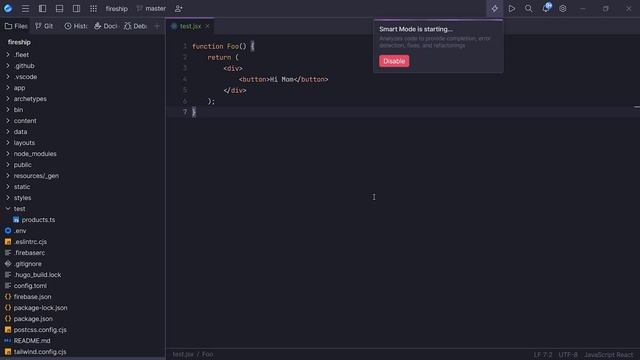Click the Fleet logo icon

(8, 8)
